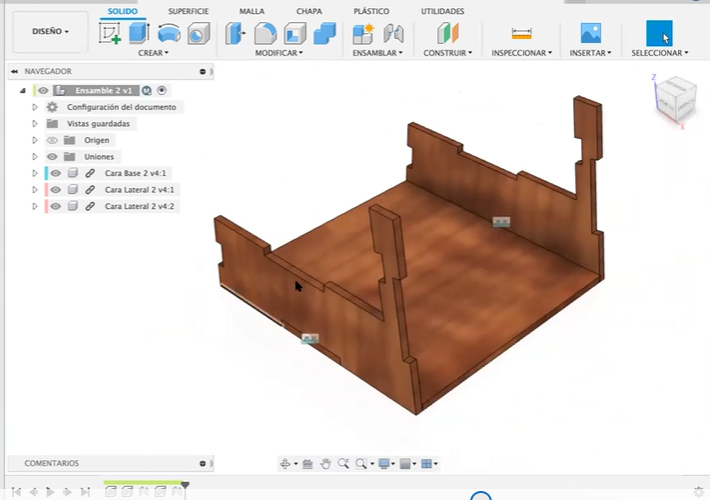Select the Shell tool
710x500 pixels.
point(295,34)
